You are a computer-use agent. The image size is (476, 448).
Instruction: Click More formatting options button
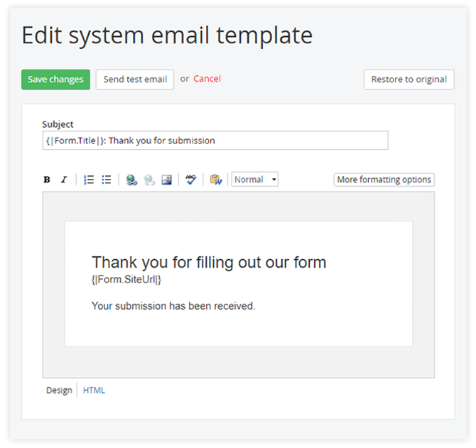point(384,180)
